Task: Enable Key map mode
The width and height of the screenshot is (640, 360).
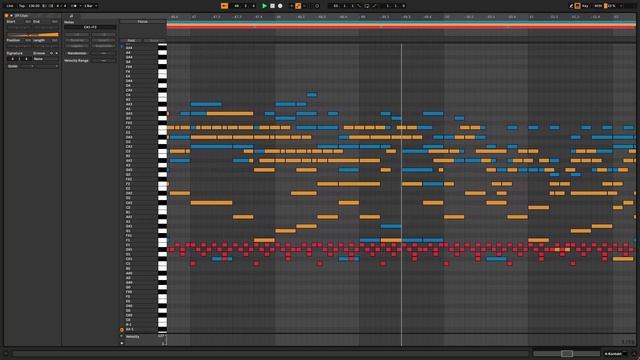Action: tap(585, 6)
